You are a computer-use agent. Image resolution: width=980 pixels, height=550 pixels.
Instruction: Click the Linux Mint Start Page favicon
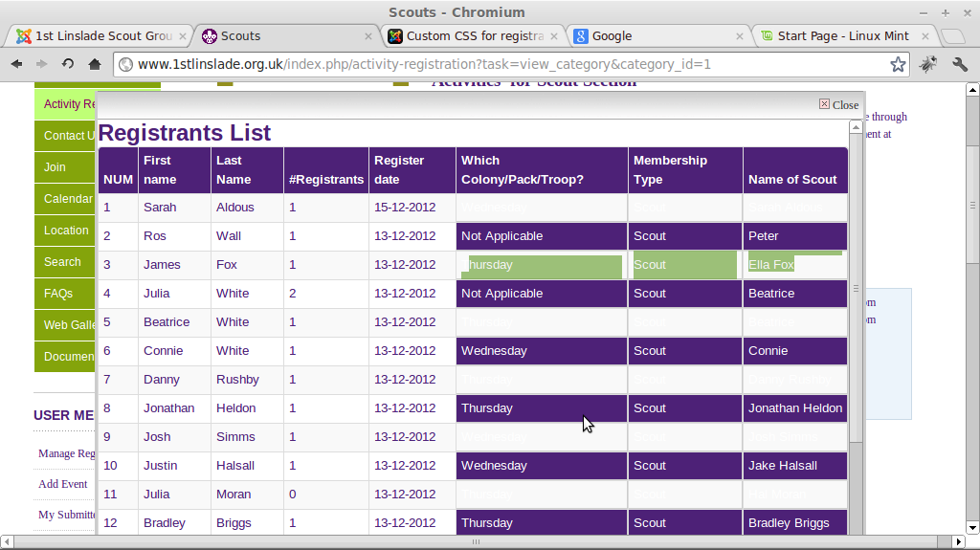tap(767, 36)
